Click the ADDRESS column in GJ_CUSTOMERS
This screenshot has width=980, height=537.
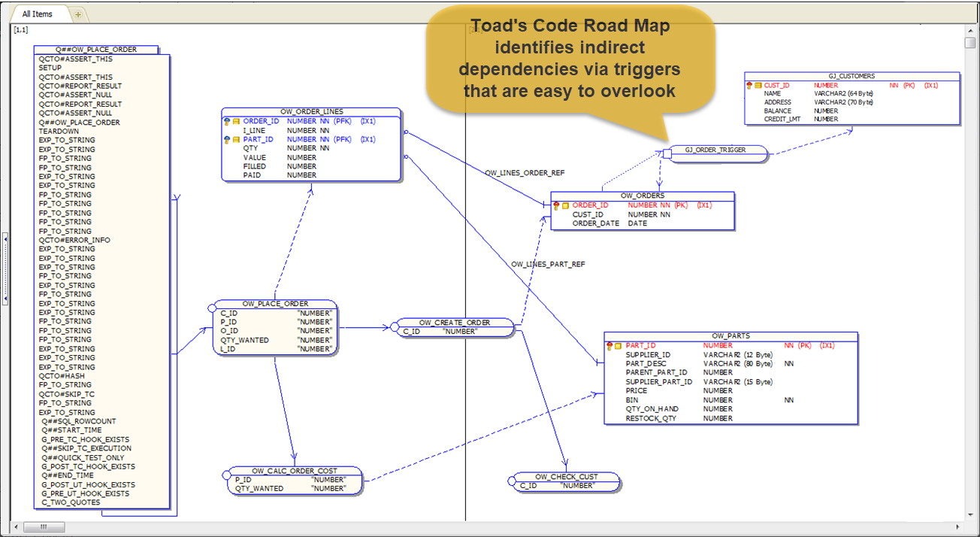(x=778, y=102)
